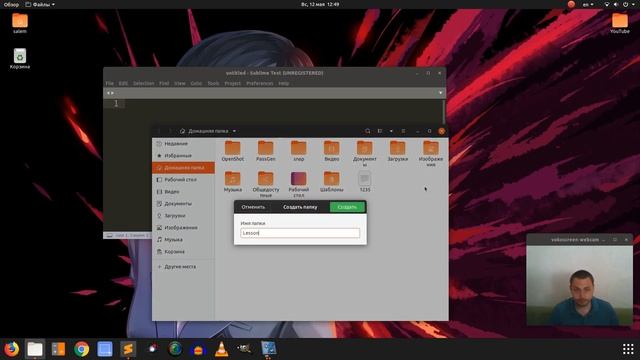This screenshot has height=360, width=640.
Task: Open the Selection menu in Sublime Text
Action: pos(144,83)
